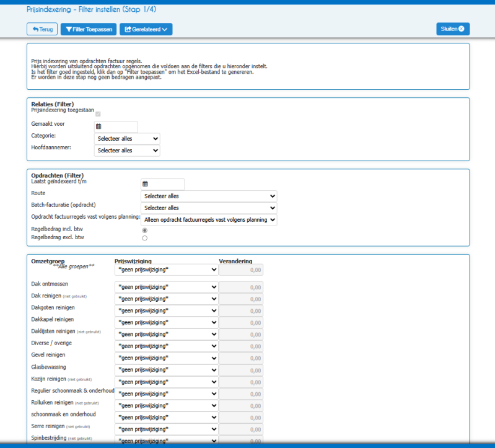Screen dimensions: 495x448
Task: Open the Batch-facturatie (opdracht) dropdown
Action: [209, 208]
